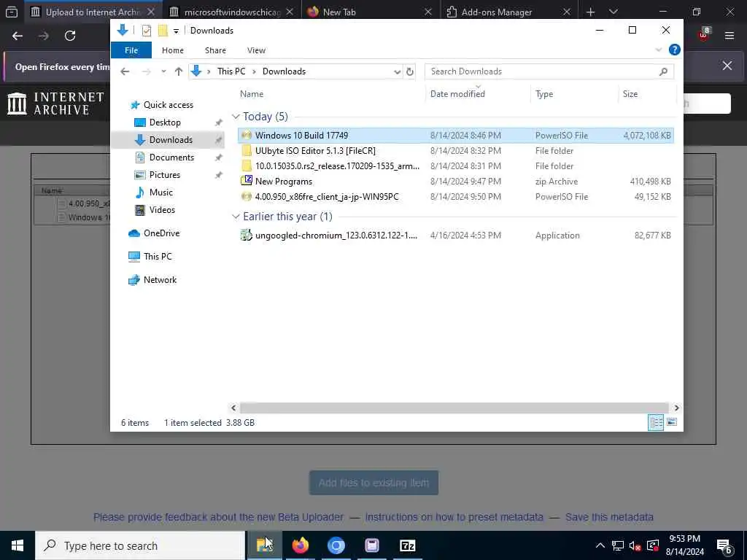Collapse the Earlier this year group

point(236,217)
